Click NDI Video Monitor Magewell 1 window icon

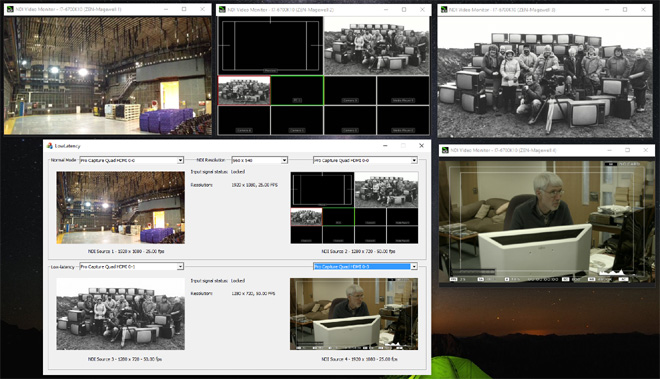11,9
